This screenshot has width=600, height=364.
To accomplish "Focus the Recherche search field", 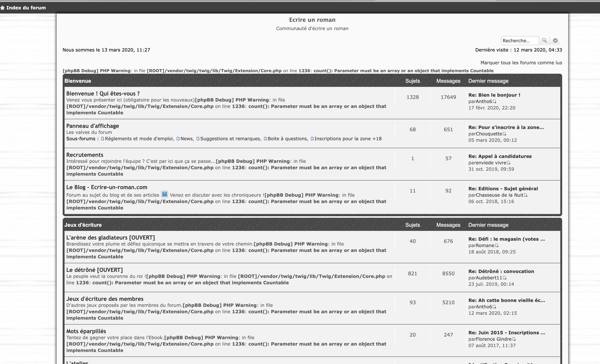I will (520, 41).
